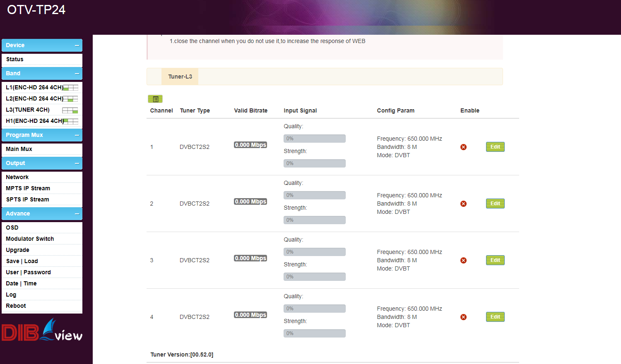Viewport: 621px width, 364px height.
Task: Edit channel 4 tuner settings
Action: coord(495,317)
